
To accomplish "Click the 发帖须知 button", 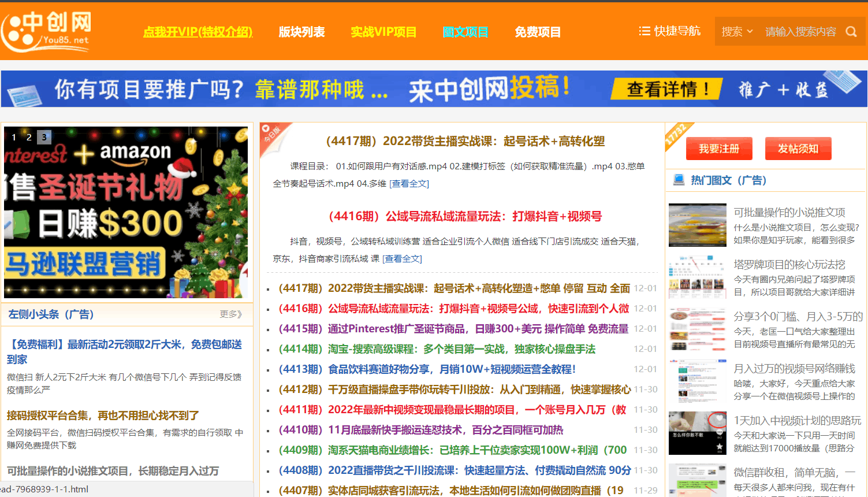I will 798,149.
